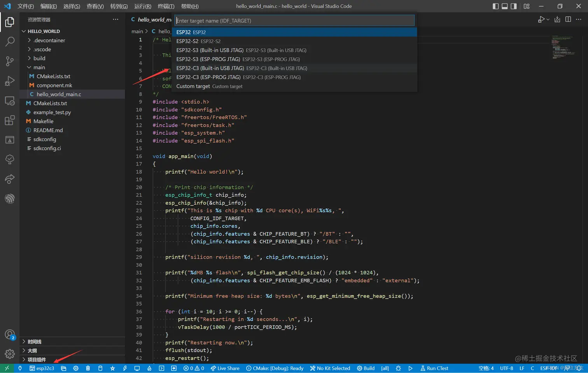Viewport: 588px width, 373px height.
Task: Open the Search view in activity bar
Action: point(10,41)
